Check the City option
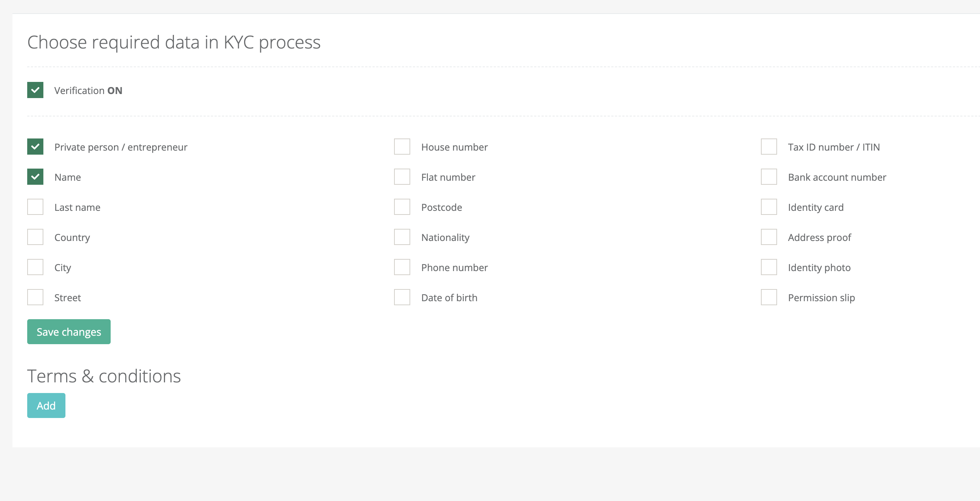 click(35, 267)
